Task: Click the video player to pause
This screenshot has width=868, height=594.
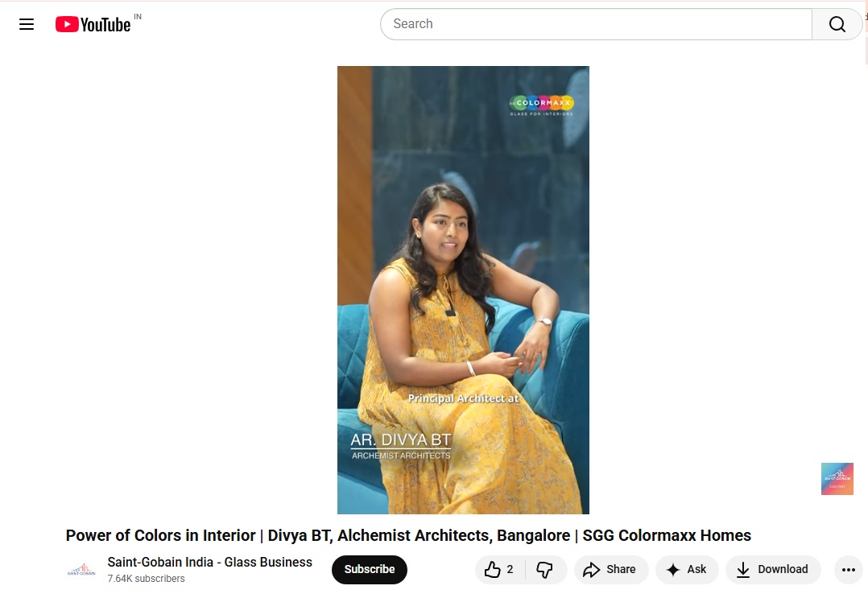Action: click(x=463, y=290)
